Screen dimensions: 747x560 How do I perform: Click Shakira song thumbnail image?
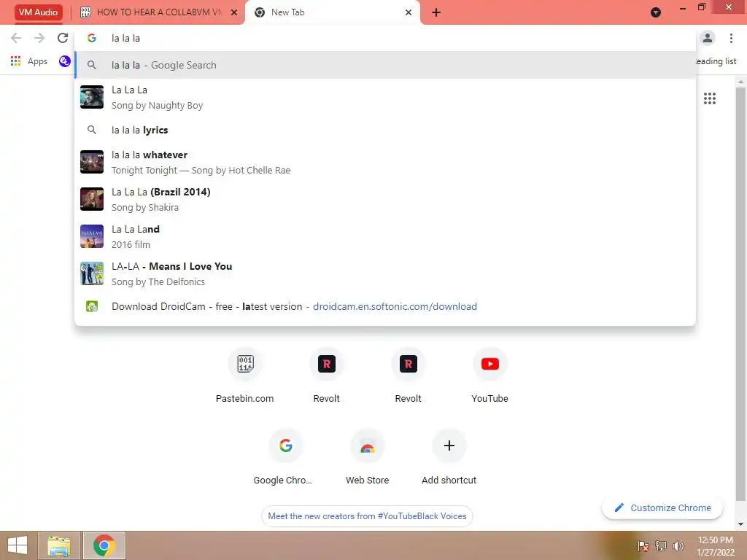[92, 199]
